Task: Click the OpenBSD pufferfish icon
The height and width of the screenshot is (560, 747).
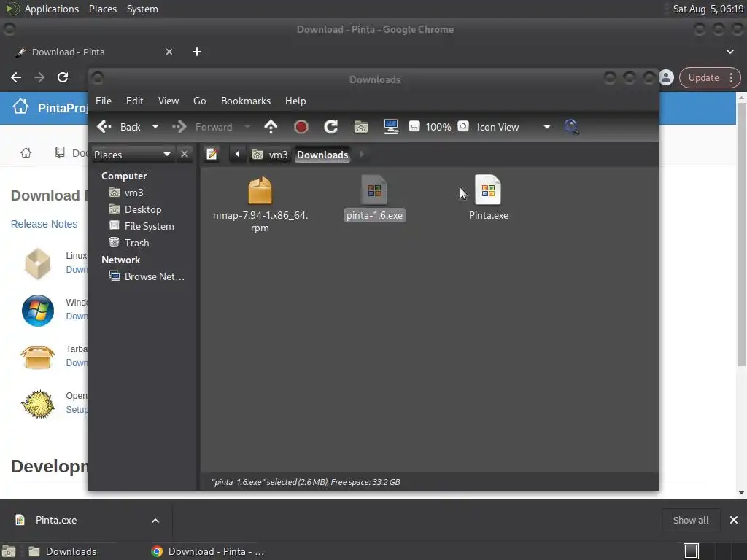Action: pos(38,404)
